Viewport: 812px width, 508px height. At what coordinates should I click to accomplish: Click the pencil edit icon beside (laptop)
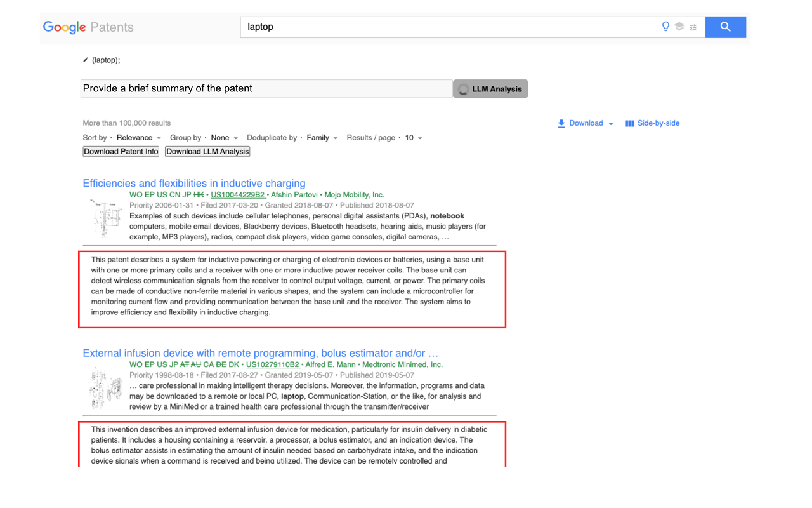86,60
